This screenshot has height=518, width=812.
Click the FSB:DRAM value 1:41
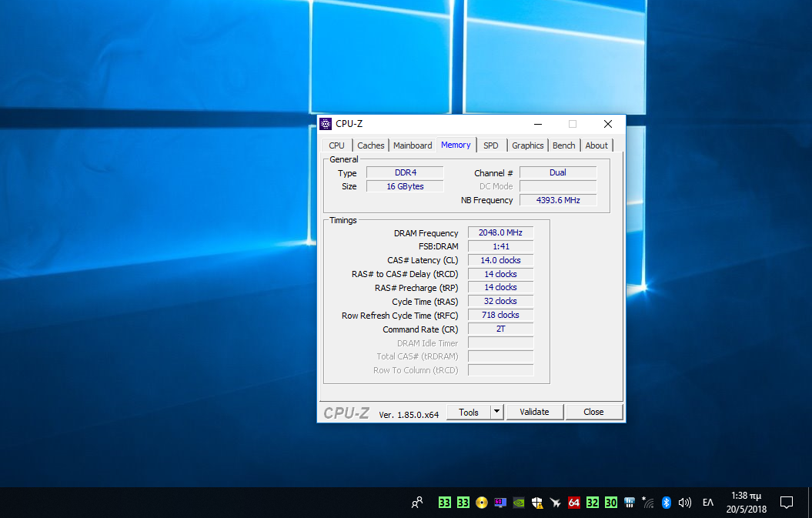coord(500,246)
